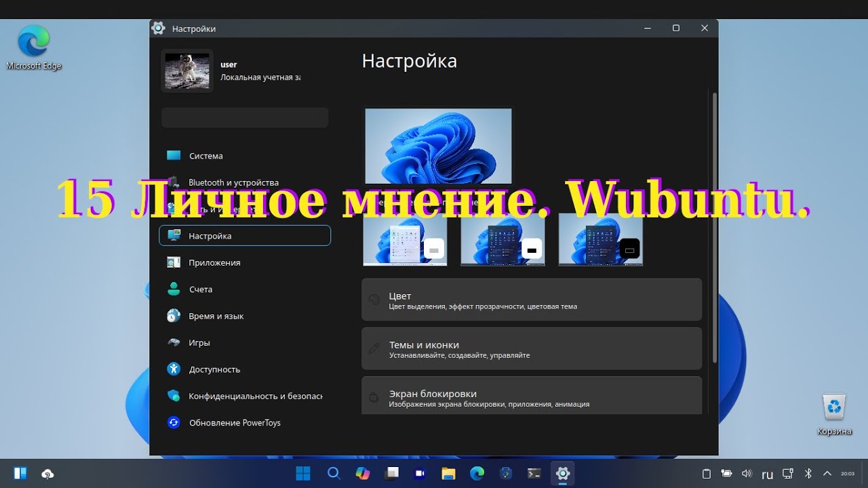Open task view on taskbar
This screenshot has height=488, width=868.
(x=392, y=473)
